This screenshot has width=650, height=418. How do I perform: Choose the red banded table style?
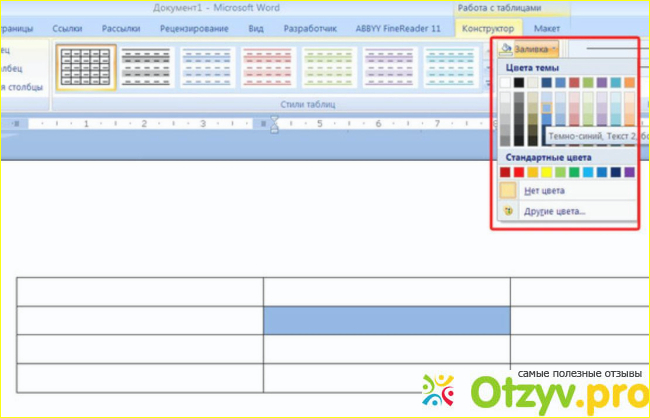point(266,66)
